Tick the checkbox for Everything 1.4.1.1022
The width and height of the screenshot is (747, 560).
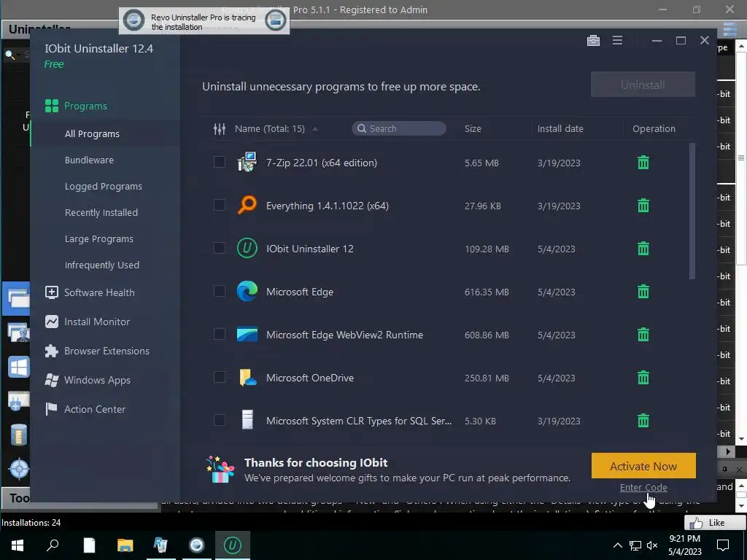[219, 205]
